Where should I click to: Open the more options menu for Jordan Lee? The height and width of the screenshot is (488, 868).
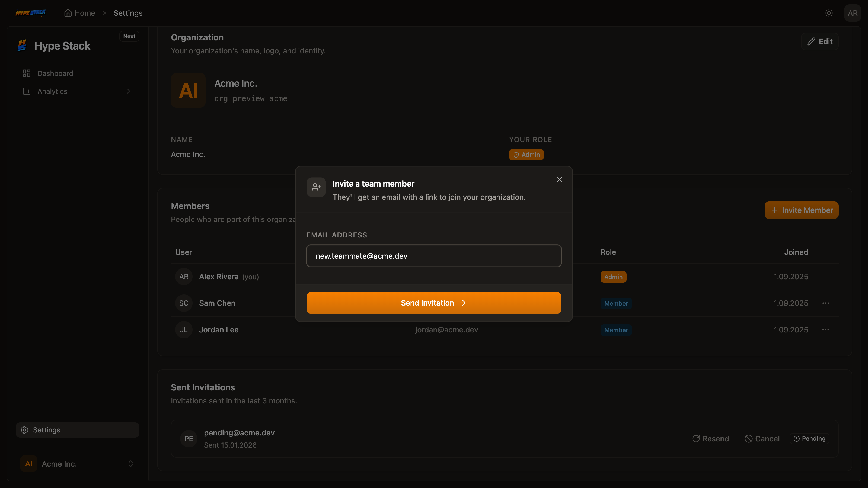tap(825, 329)
